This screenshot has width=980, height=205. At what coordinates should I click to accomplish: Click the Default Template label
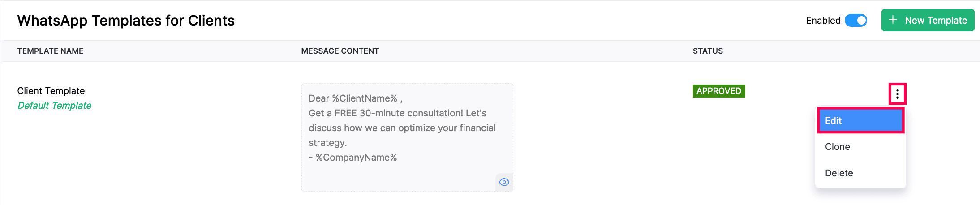(54, 106)
